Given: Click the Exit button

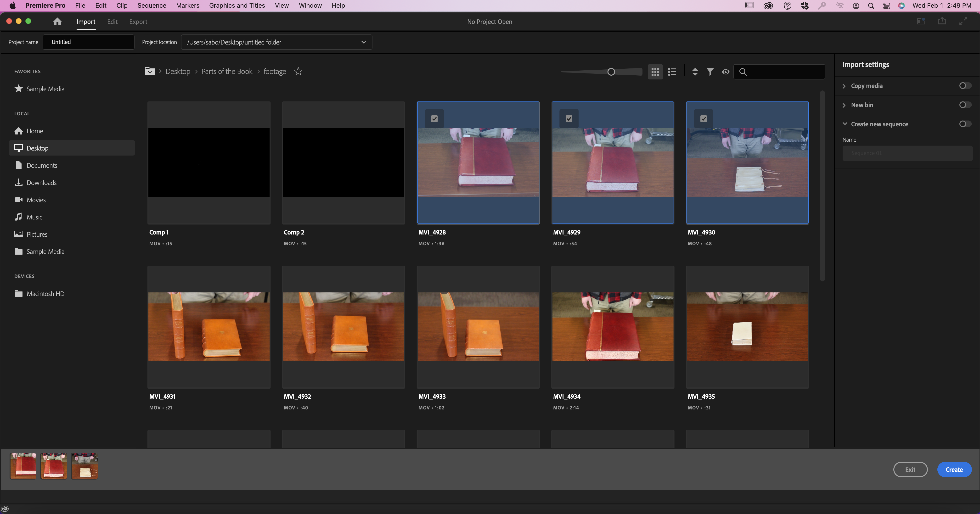Looking at the screenshot, I should pos(910,469).
